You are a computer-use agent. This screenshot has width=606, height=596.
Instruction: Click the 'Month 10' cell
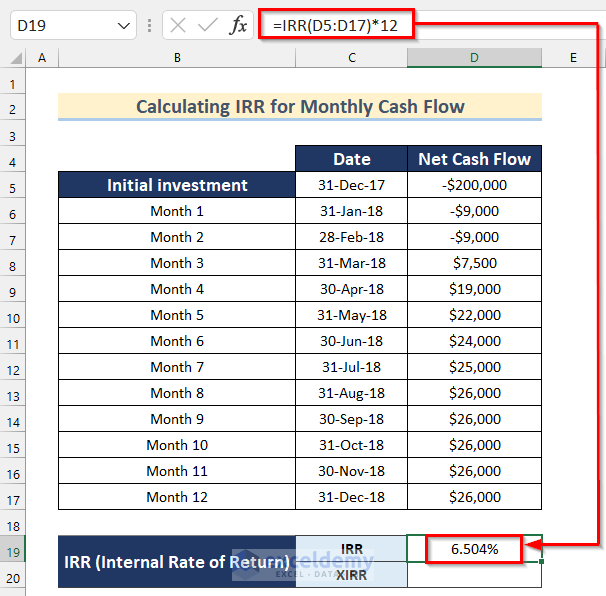pyautogui.click(x=177, y=445)
